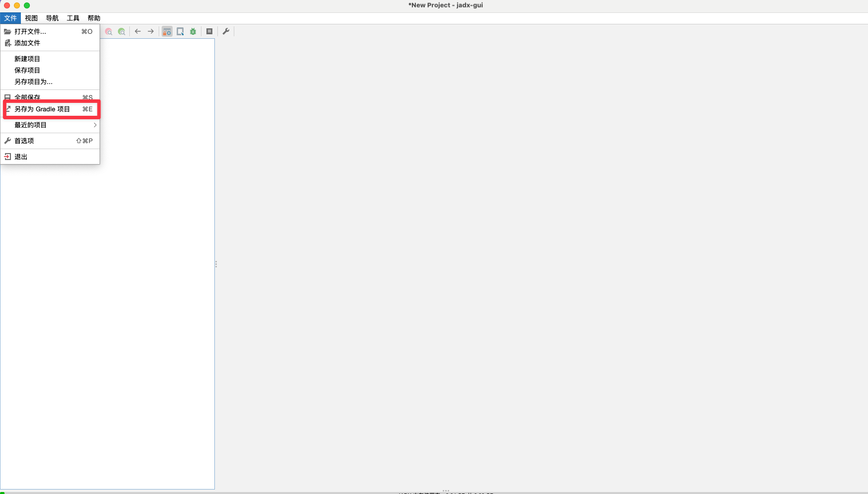
Task: Close the 文件 menu in menu bar
Action: point(10,18)
